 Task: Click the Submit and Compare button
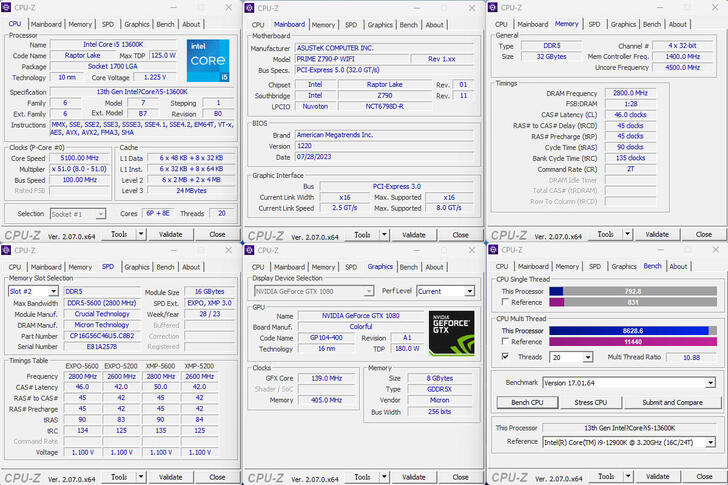pos(671,402)
